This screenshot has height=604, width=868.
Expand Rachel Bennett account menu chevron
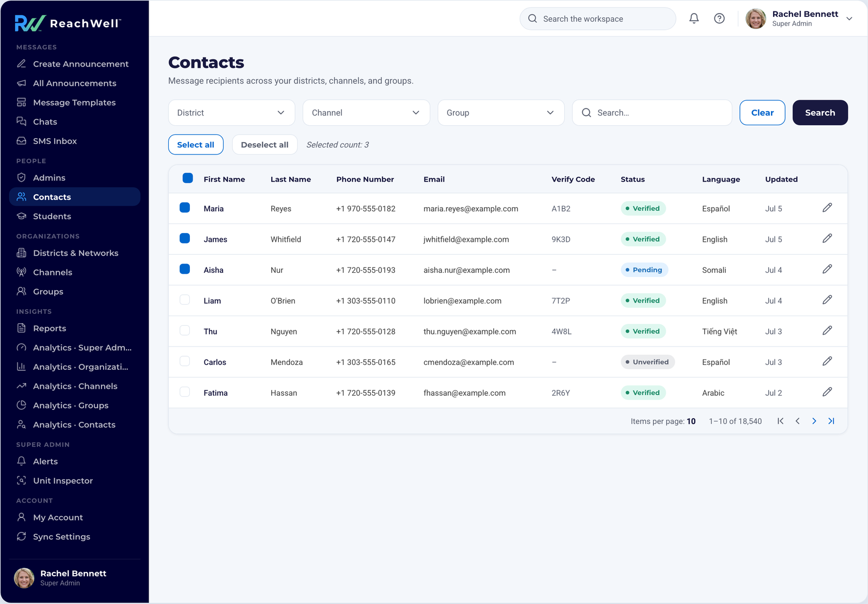tap(850, 18)
